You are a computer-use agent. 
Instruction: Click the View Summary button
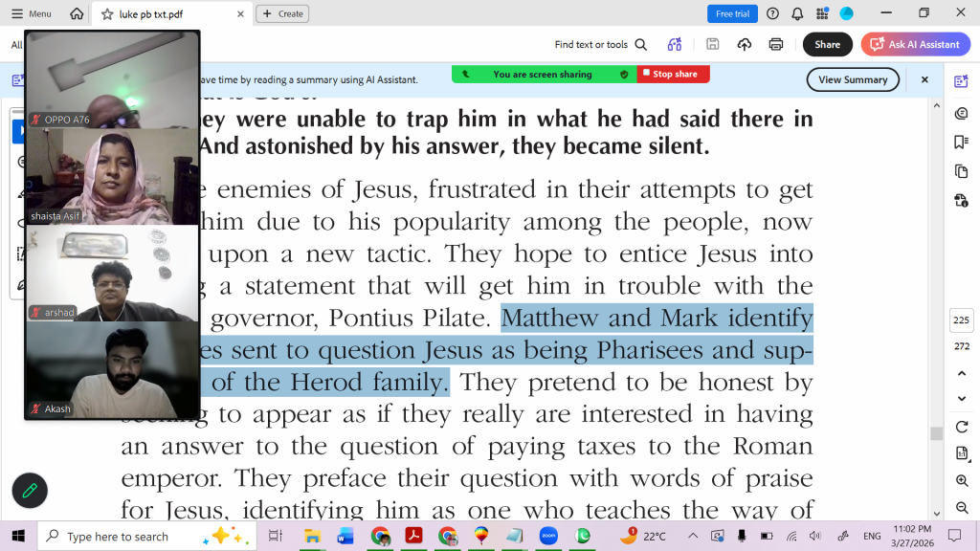click(x=852, y=79)
